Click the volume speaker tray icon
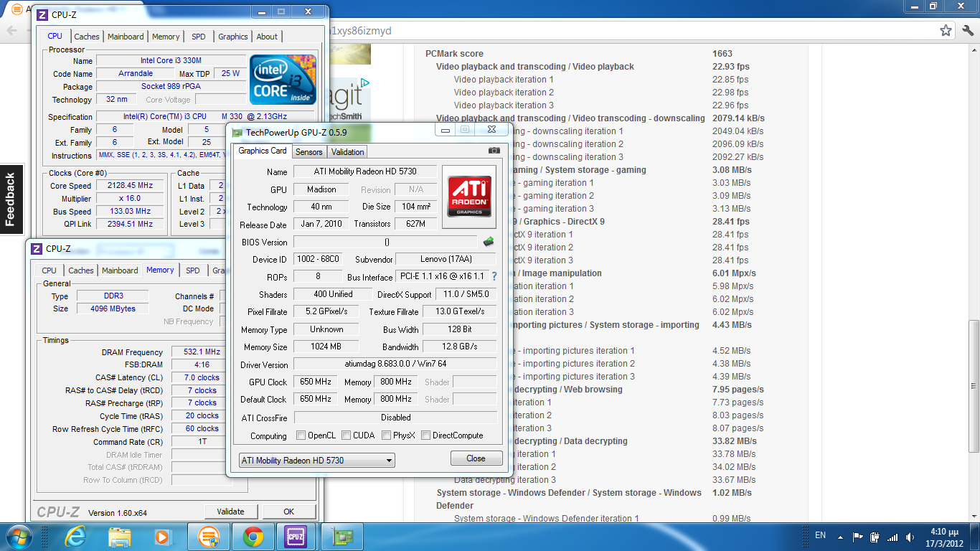980x551 pixels. pyautogui.click(x=910, y=537)
